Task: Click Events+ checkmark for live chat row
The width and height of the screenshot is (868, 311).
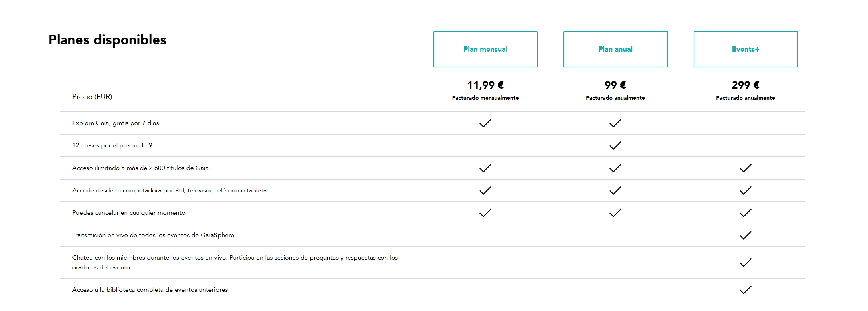Action: pos(746,263)
